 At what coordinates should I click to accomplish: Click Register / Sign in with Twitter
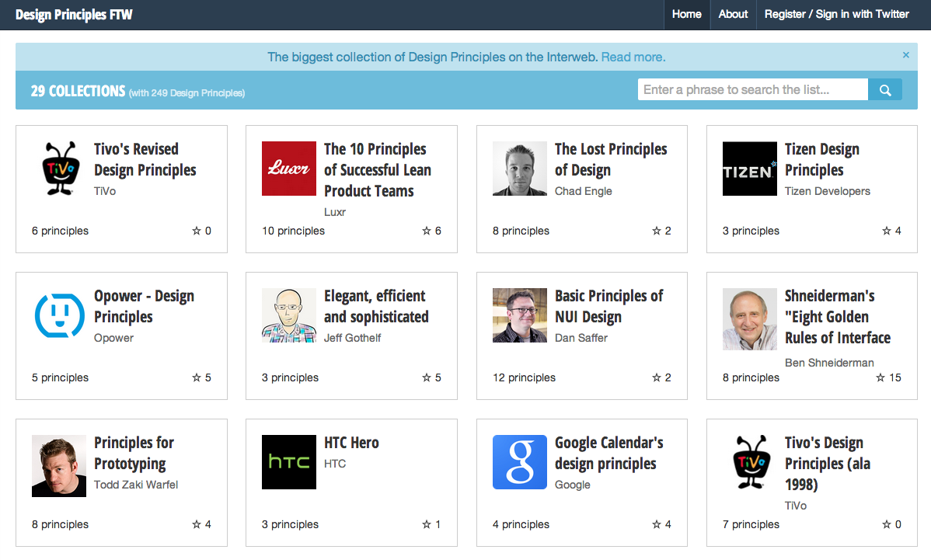click(x=836, y=14)
